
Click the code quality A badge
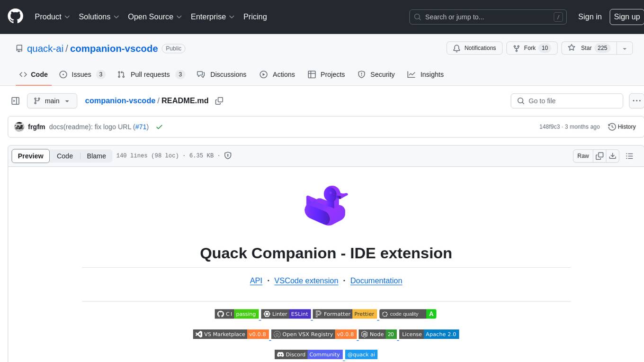408,314
